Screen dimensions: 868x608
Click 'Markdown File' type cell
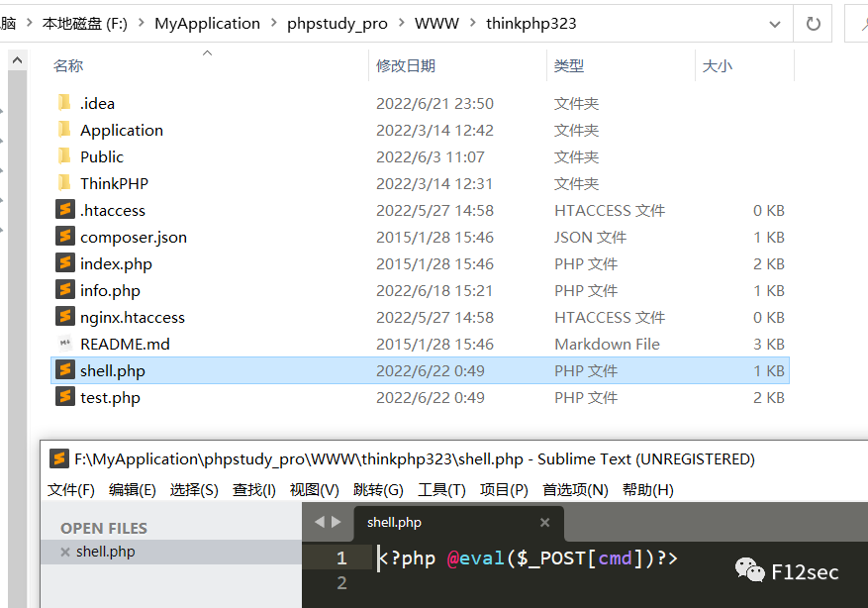tap(607, 344)
